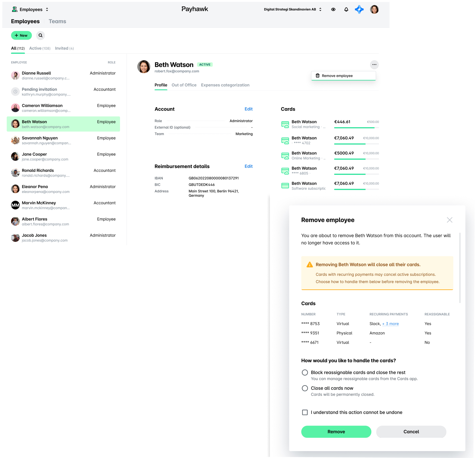Open the three-dots more options menu
The height and width of the screenshot is (458, 476).
pos(374,65)
